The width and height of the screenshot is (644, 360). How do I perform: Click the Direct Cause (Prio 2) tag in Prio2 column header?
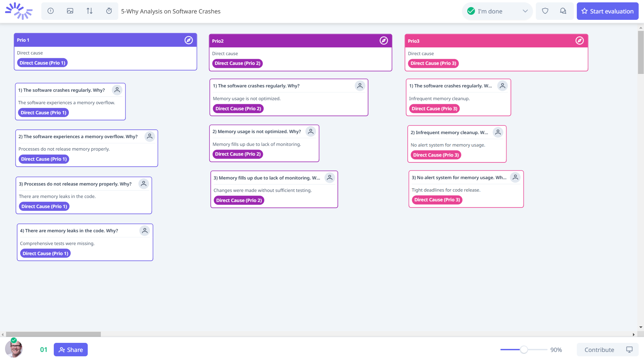coord(238,63)
